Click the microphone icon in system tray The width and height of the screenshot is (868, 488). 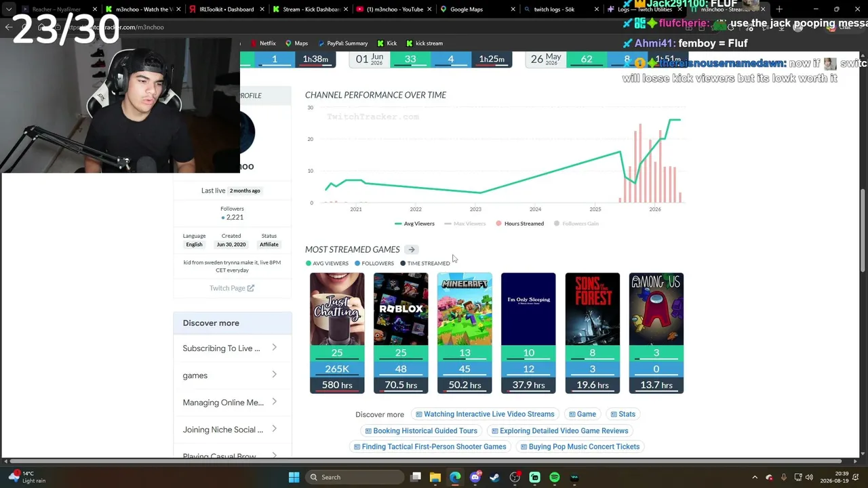click(783, 477)
